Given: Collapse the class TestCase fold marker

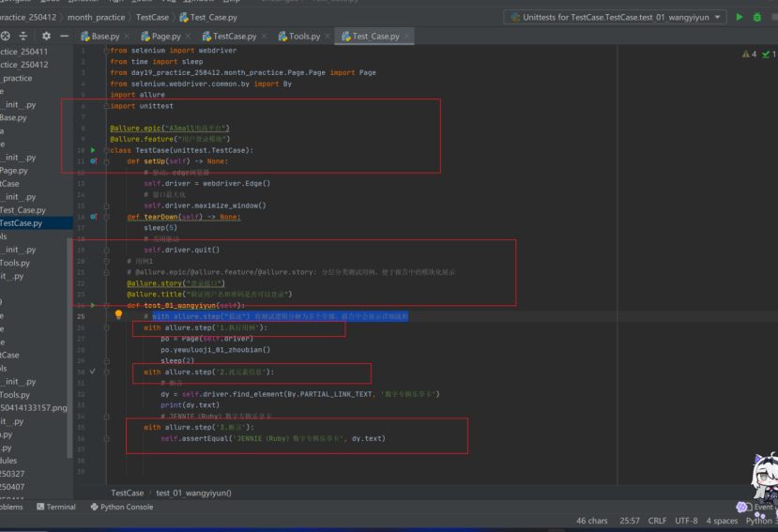Looking at the screenshot, I should pyautogui.click(x=106, y=150).
